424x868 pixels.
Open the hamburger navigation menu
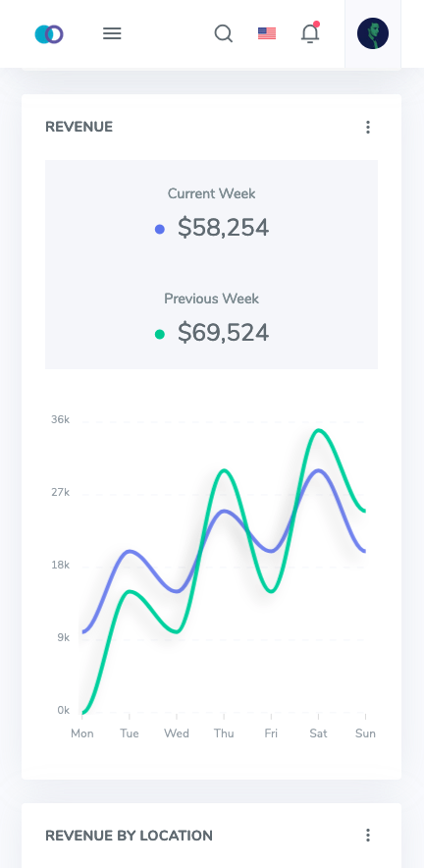112,33
